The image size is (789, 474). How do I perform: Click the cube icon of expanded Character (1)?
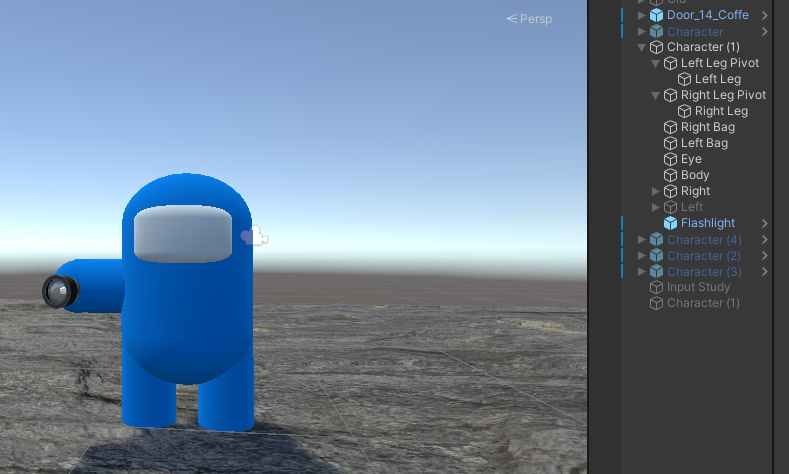click(656, 47)
